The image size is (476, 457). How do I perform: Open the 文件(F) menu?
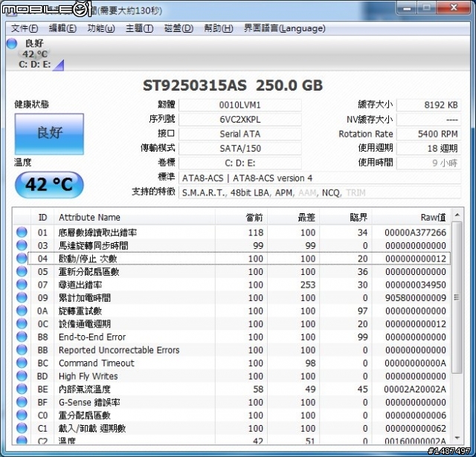click(x=25, y=28)
